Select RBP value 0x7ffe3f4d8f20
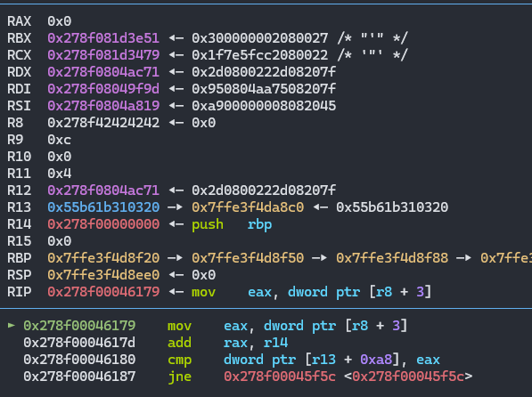The image size is (532, 397). click(103, 258)
